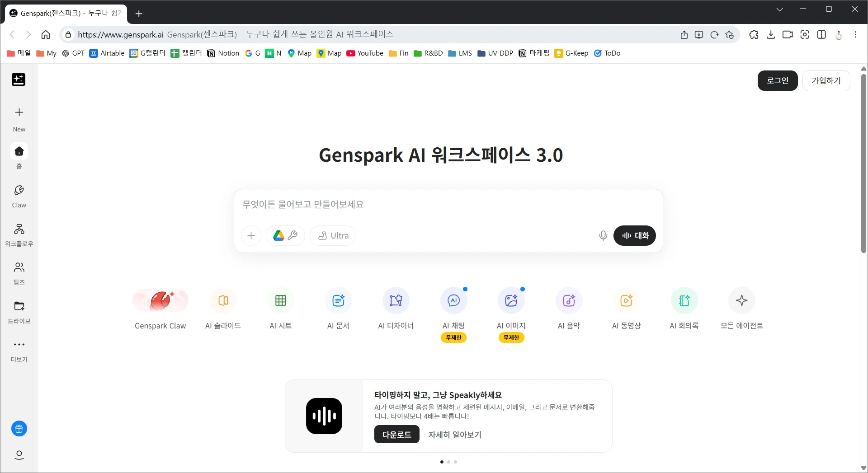The height and width of the screenshot is (473, 868).
Task: Select the Genspark browser tab
Action: click(66, 14)
